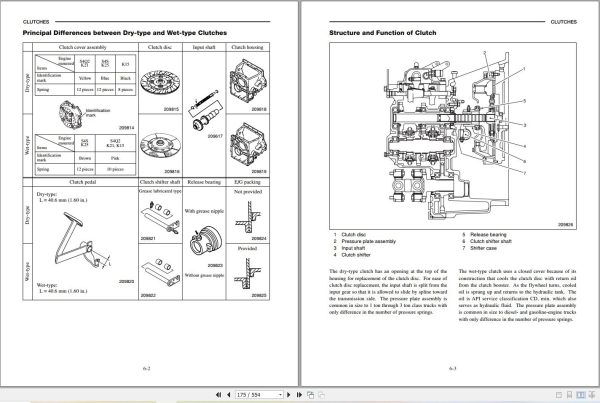Click legend entry 'Shifter case'

coord(483,248)
